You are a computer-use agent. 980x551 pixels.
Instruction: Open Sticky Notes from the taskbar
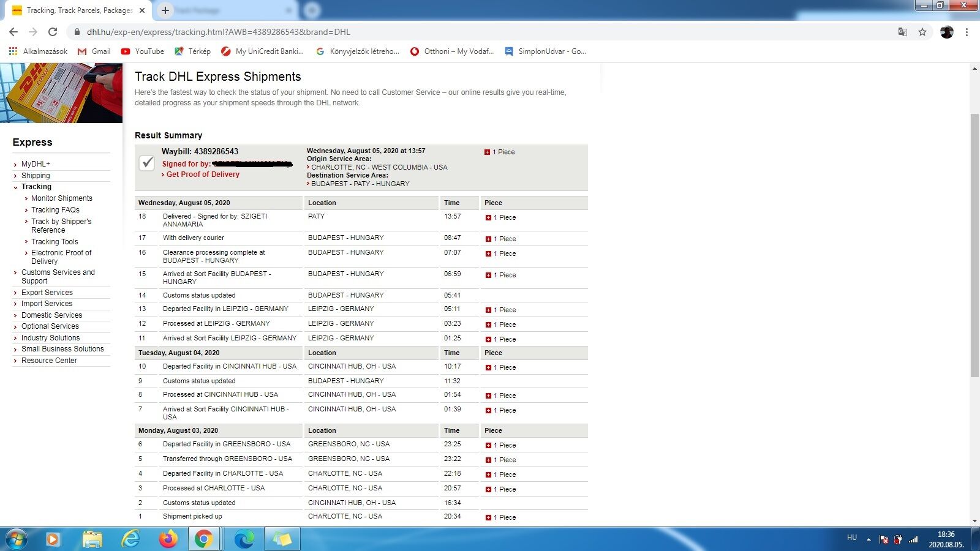[282, 539]
